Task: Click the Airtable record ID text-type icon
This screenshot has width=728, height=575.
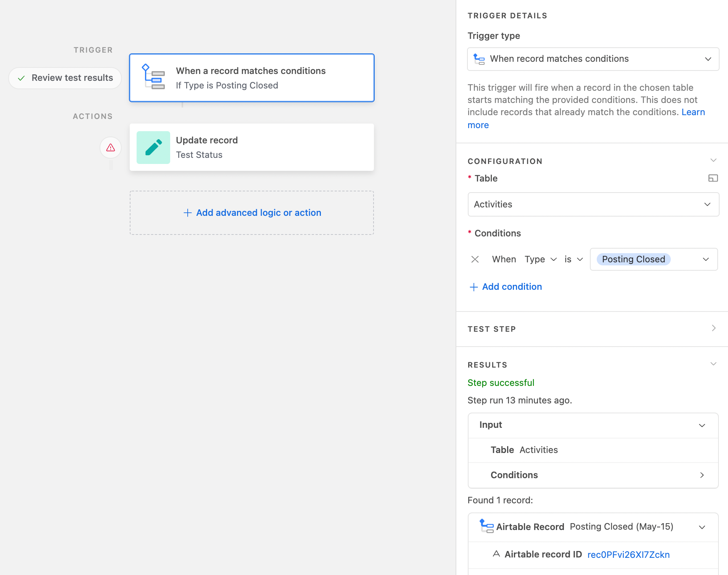Action: click(496, 554)
